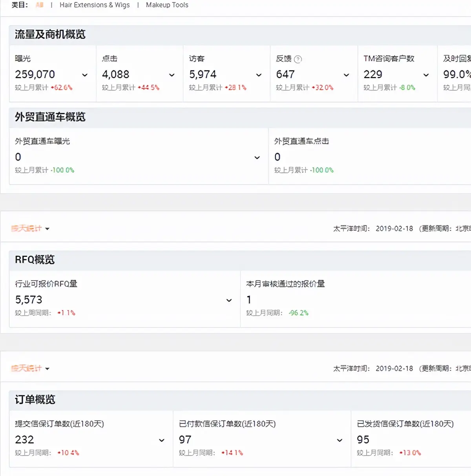
Task: Select the "Hair Extensions & Wigs" category
Action: [x=95, y=5]
